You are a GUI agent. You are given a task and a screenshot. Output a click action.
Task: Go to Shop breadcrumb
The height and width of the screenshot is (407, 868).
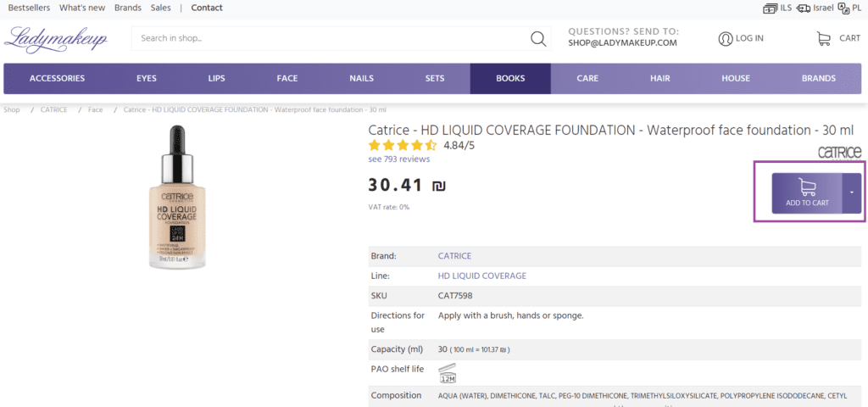pos(12,110)
